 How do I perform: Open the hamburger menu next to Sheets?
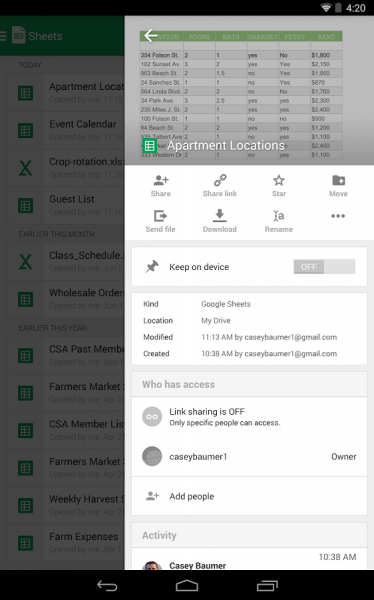click(x=3, y=36)
